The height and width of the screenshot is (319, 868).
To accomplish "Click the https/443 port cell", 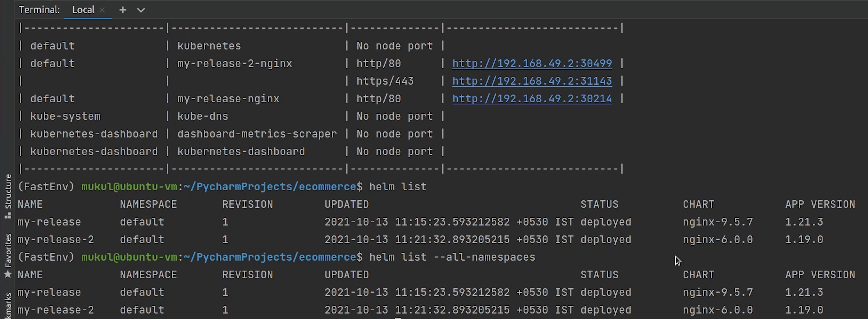I will click(385, 81).
